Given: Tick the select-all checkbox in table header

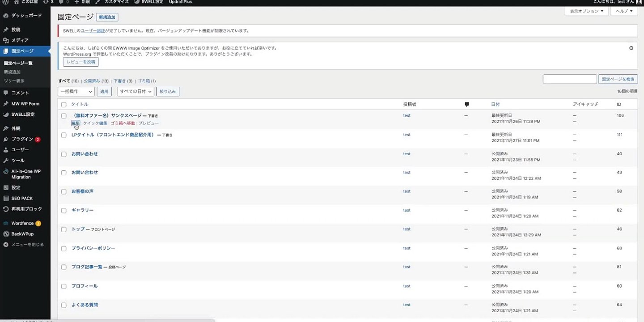Looking at the screenshot, I should pyautogui.click(x=64, y=105).
